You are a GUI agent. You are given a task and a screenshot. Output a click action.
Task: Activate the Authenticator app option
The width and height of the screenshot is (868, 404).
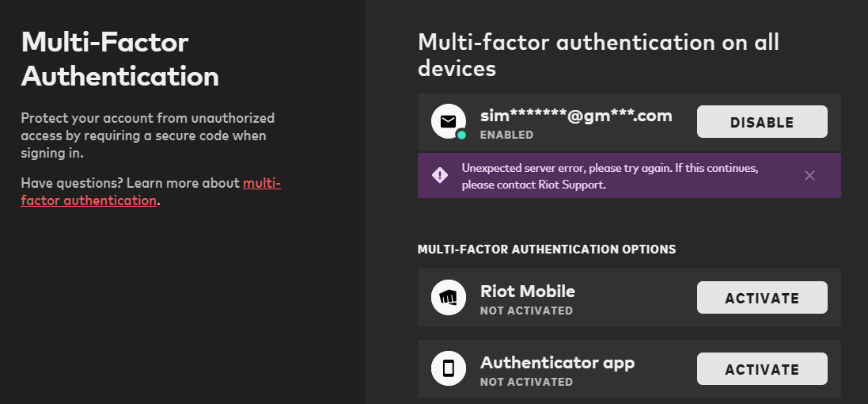point(762,369)
